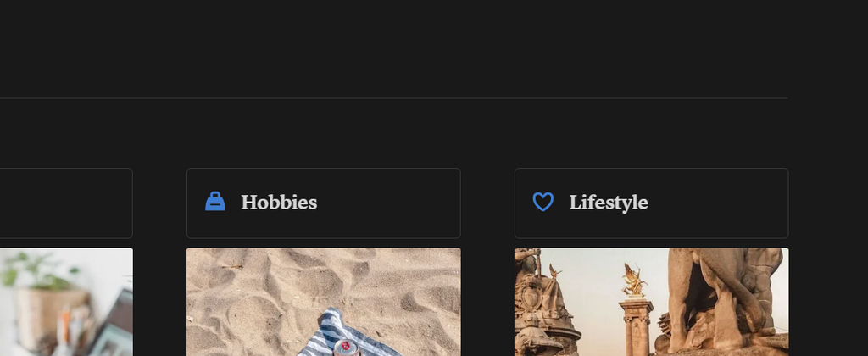Open the statue bridge photo under Lifestyle
Screen dimensions: 868x356
tap(652, 303)
